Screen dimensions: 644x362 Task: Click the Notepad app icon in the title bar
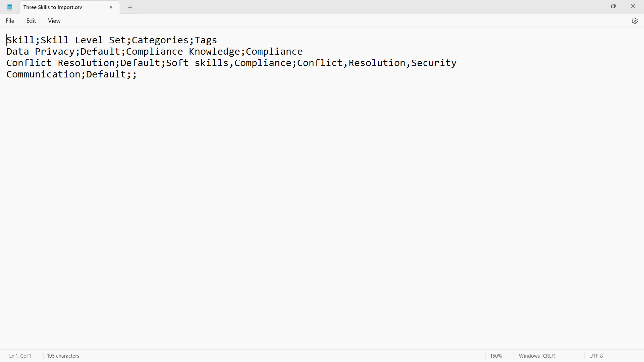coord(10,7)
